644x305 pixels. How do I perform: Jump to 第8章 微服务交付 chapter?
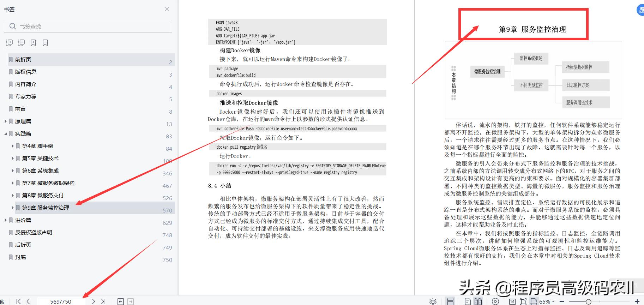tap(43, 195)
